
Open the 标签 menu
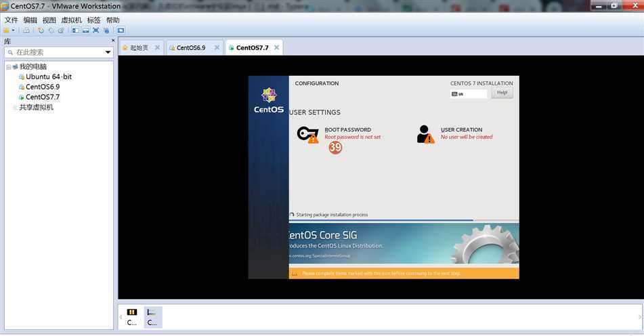point(93,20)
